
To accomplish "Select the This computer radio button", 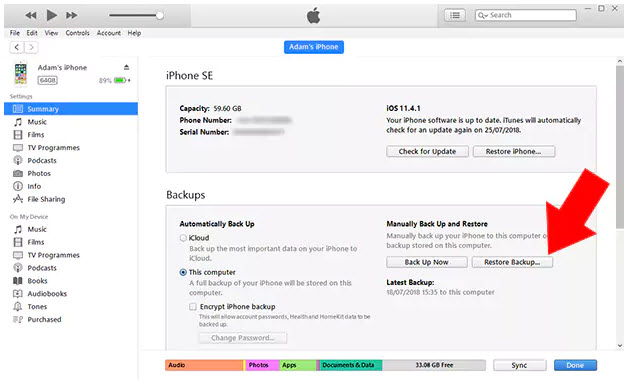I will point(183,272).
